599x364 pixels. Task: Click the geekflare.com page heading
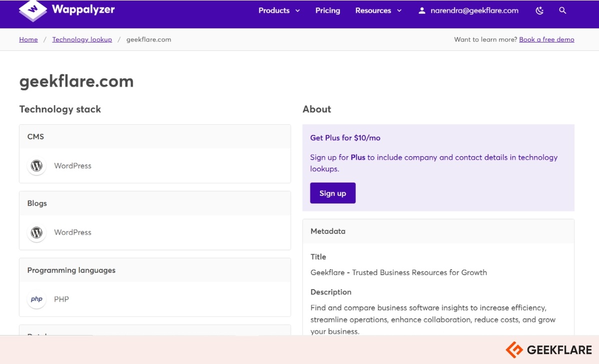point(76,81)
